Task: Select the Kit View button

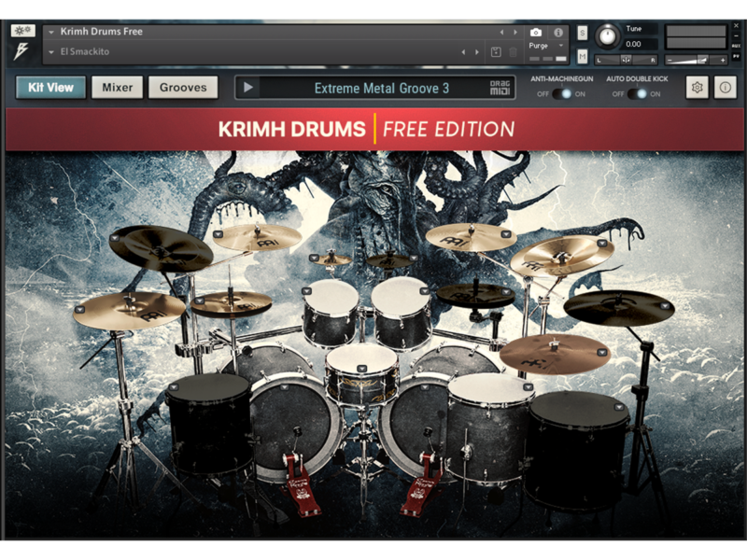Action: click(50, 88)
